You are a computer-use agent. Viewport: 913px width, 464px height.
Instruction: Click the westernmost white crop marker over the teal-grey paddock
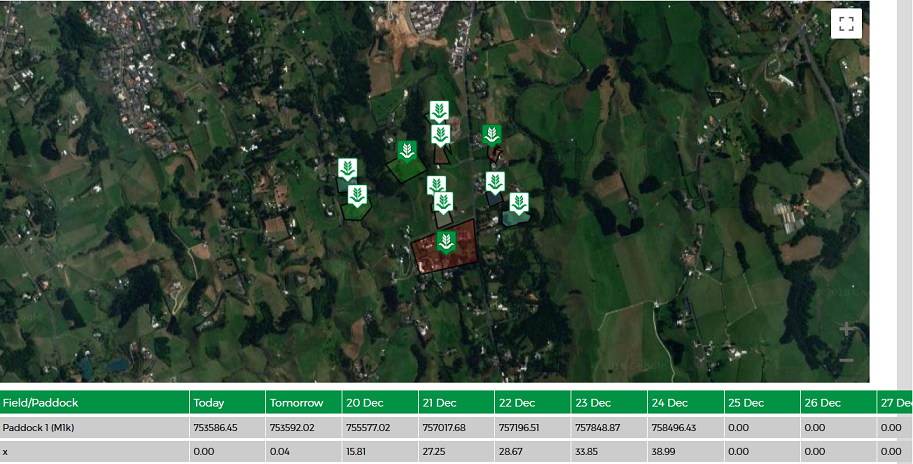tap(348, 170)
